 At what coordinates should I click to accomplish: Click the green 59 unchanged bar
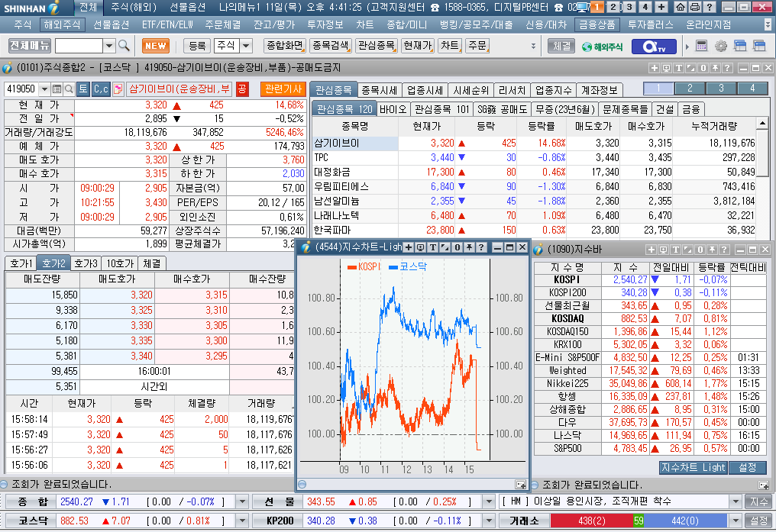pos(638,521)
